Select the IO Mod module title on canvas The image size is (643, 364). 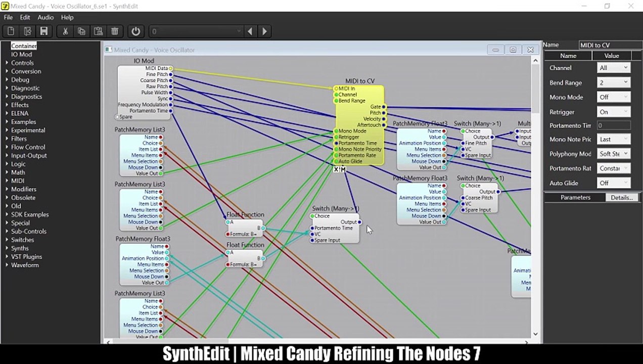pos(144,61)
